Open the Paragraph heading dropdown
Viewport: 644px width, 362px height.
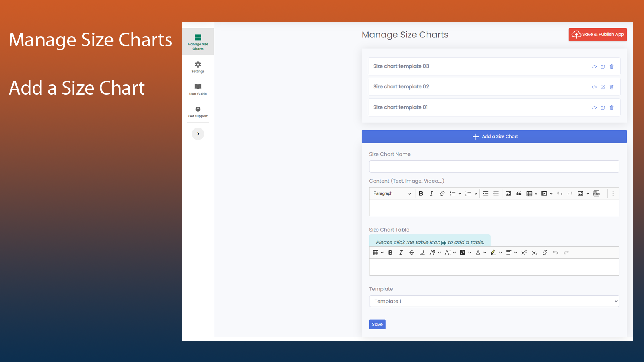tap(392, 194)
